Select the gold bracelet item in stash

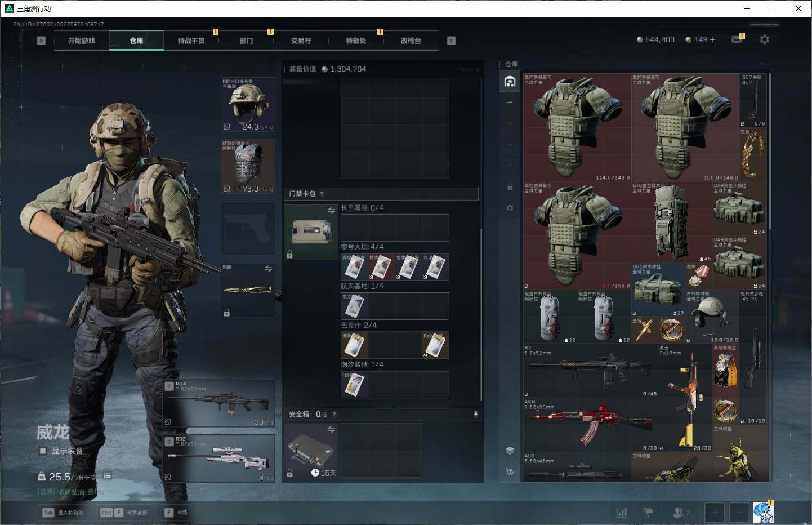point(753,154)
